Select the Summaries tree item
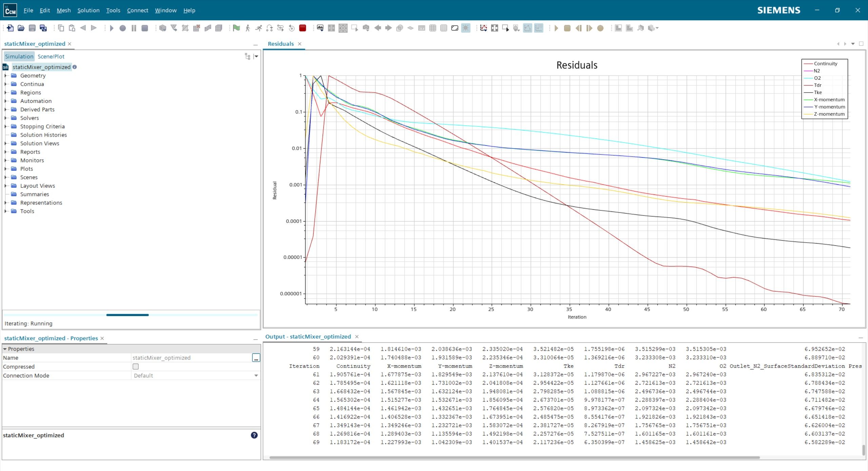The image size is (868, 471). point(34,194)
